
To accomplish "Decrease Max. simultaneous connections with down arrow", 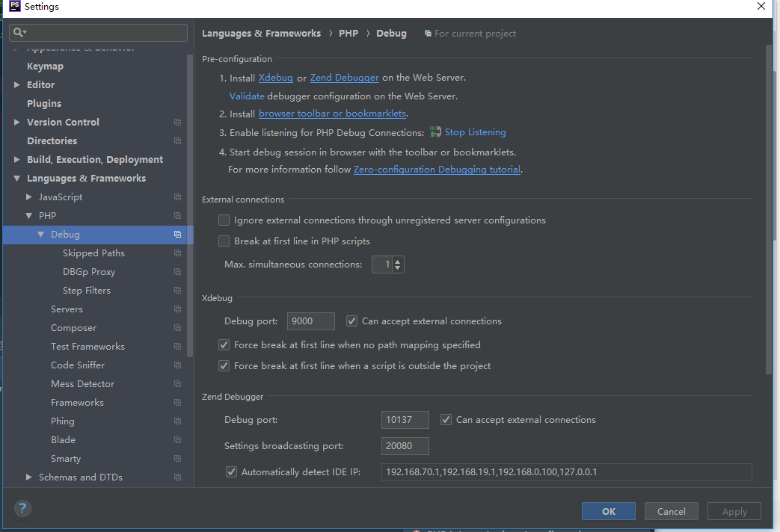I will coord(397,268).
